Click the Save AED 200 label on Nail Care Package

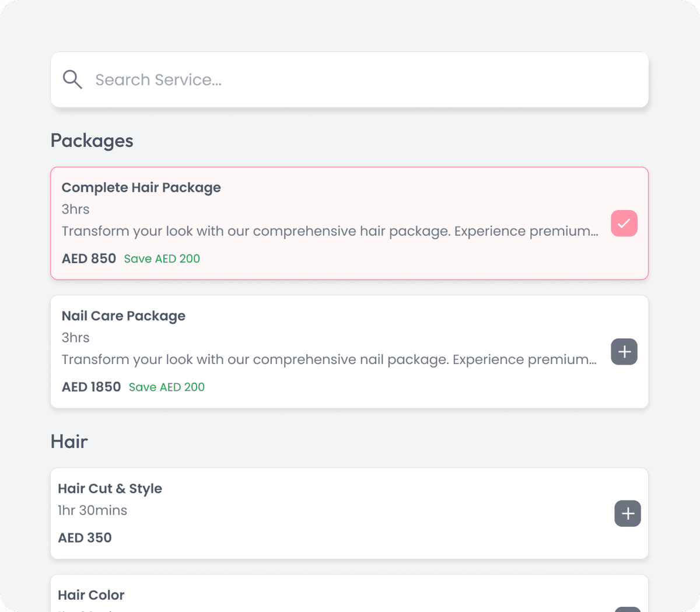pos(166,387)
